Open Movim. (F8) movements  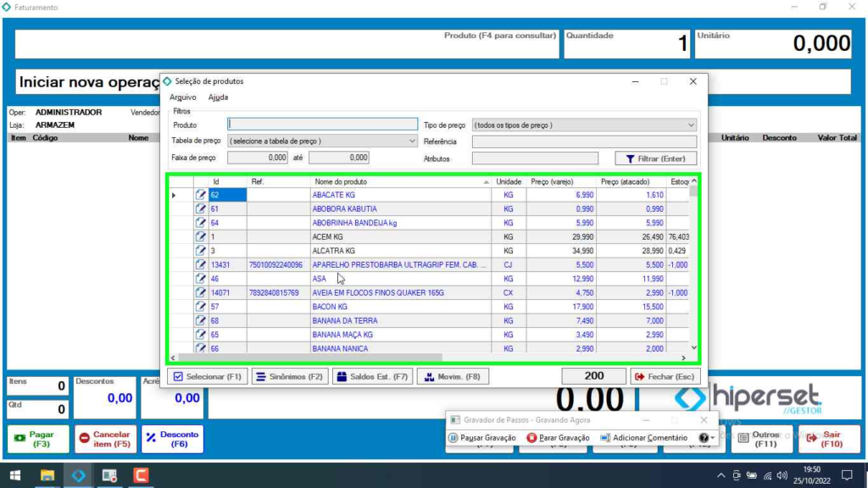coord(453,376)
